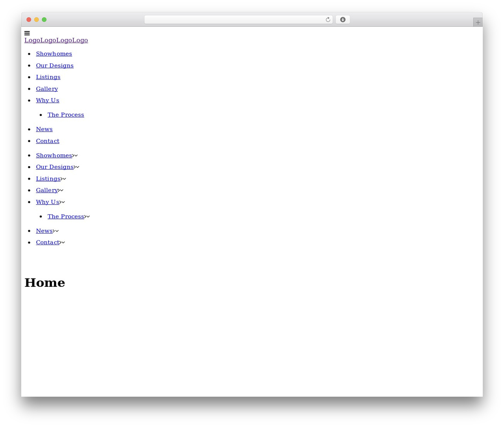Focus the browser address bar
504x427 pixels.
(x=238, y=20)
